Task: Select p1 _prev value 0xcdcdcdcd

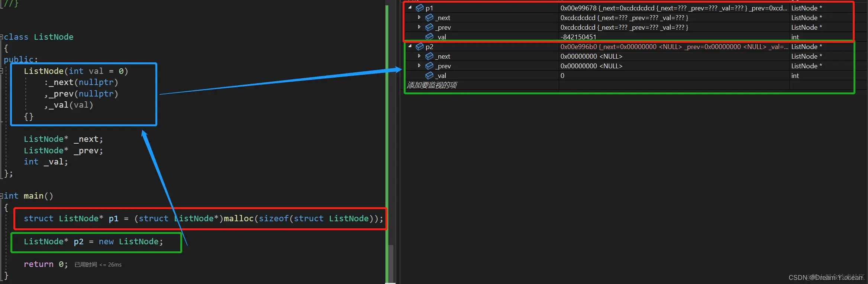Action: click(578, 27)
